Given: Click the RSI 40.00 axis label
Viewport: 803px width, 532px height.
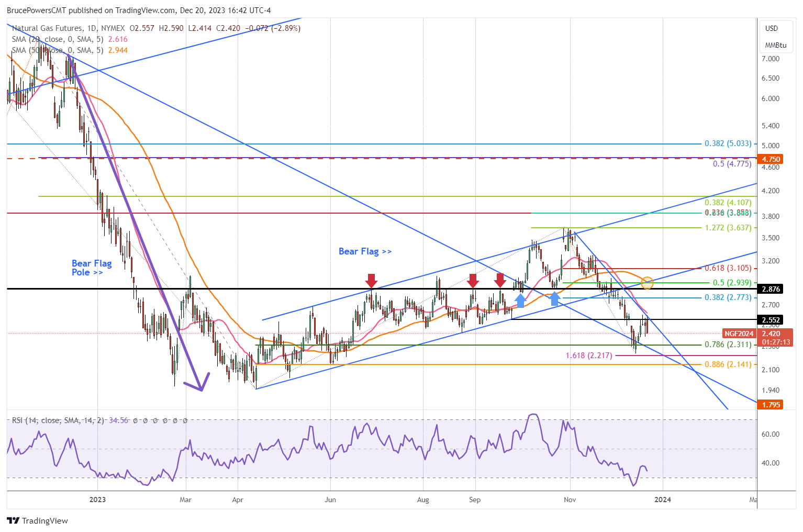Looking at the screenshot, I should pos(772,463).
